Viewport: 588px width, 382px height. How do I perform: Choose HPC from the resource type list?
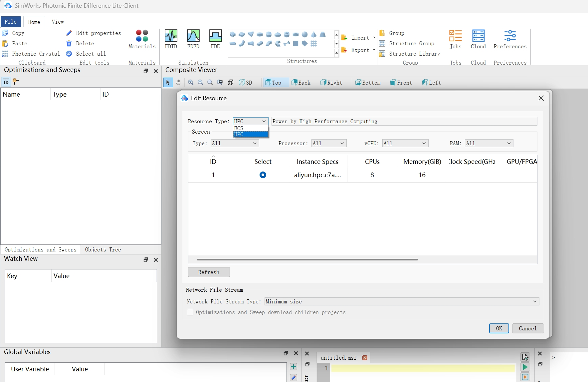[251, 134]
